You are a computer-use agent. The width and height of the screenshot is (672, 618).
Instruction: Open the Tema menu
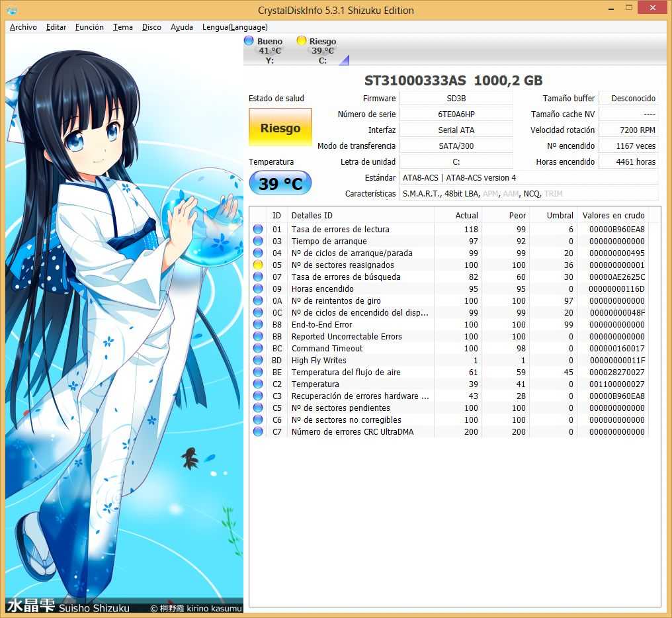123,27
